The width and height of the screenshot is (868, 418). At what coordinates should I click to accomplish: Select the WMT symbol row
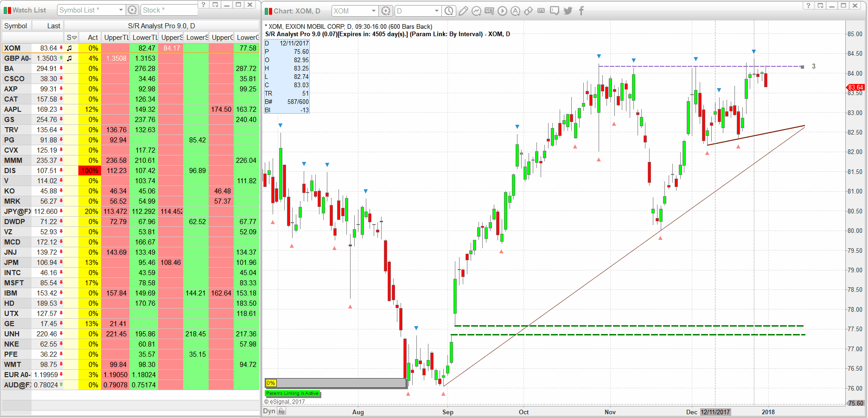pos(130,365)
